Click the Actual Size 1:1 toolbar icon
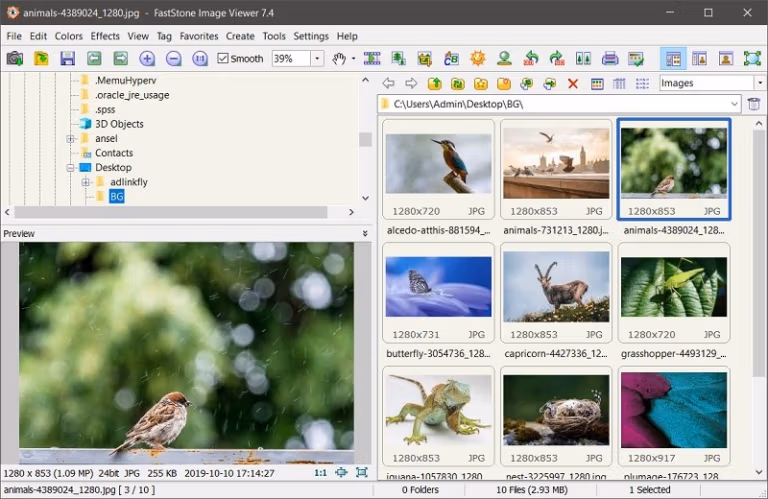The image size is (768, 499). [200, 59]
